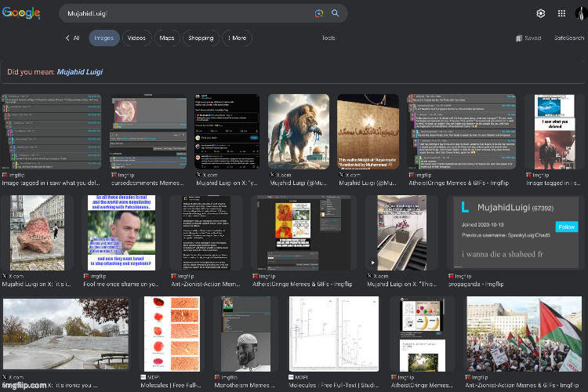Image resolution: width=588 pixels, height=392 pixels.
Task: Open the AtheistCringe comment thread image
Action: click(461, 131)
